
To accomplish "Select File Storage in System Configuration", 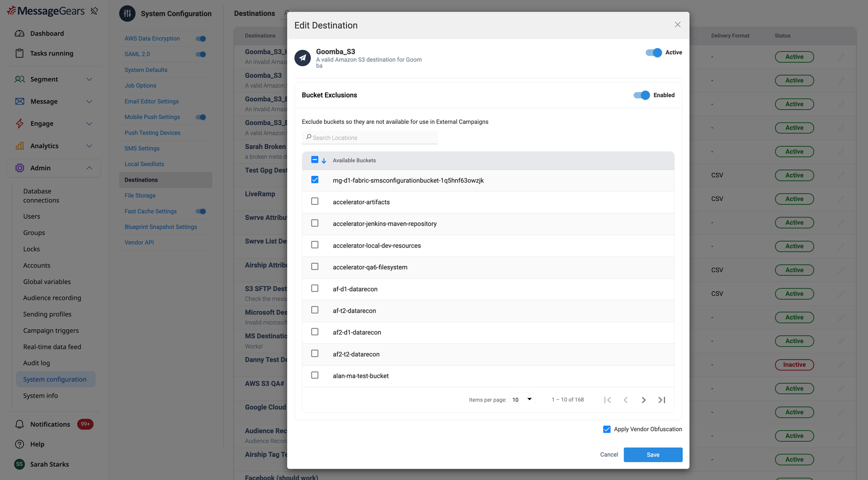I will click(140, 195).
